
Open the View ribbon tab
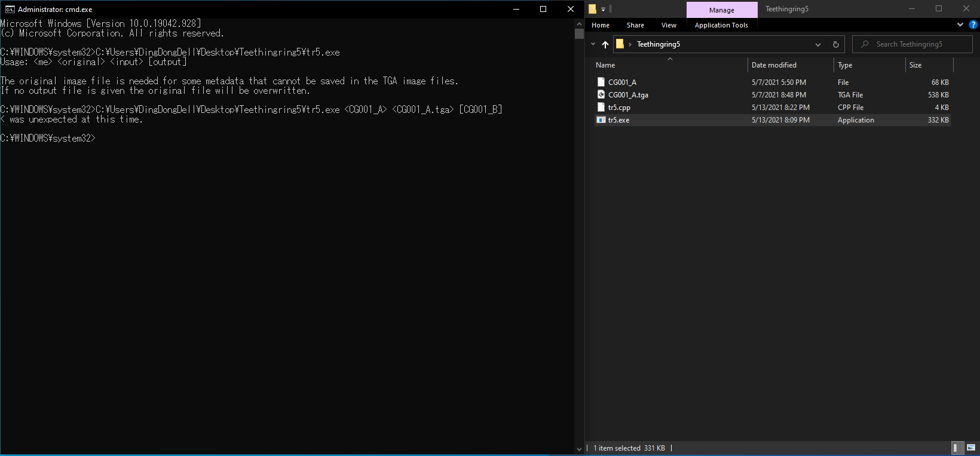click(669, 25)
